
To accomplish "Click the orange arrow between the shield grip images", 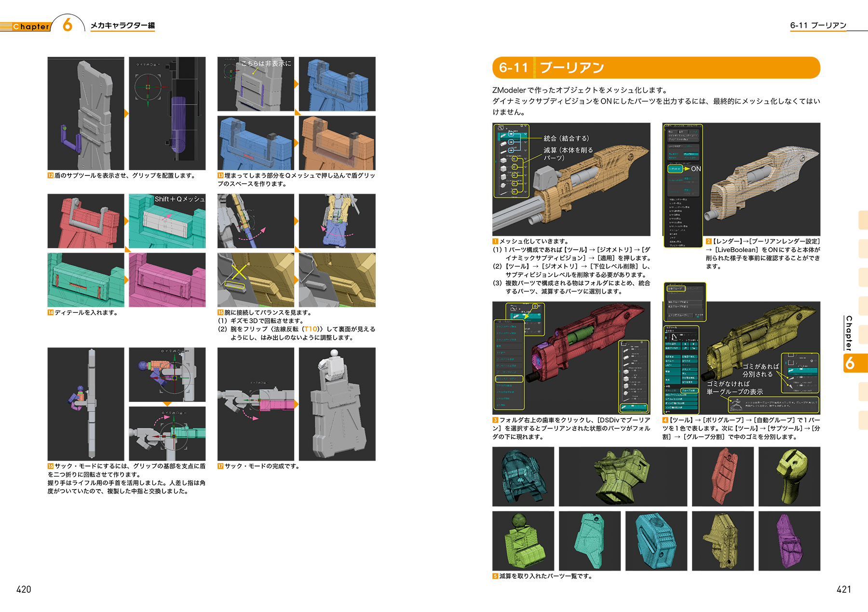I will (x=126, y=114).
